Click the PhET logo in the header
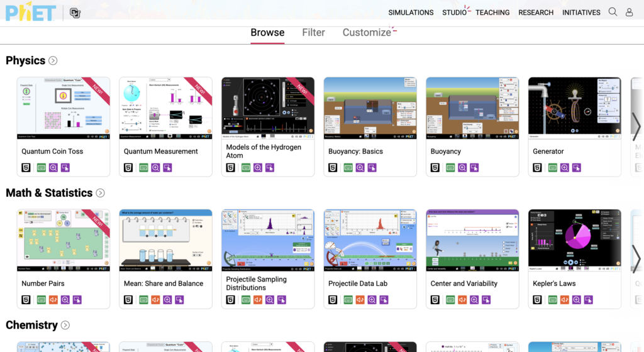 pyautogui.click(x=31, y=12)
